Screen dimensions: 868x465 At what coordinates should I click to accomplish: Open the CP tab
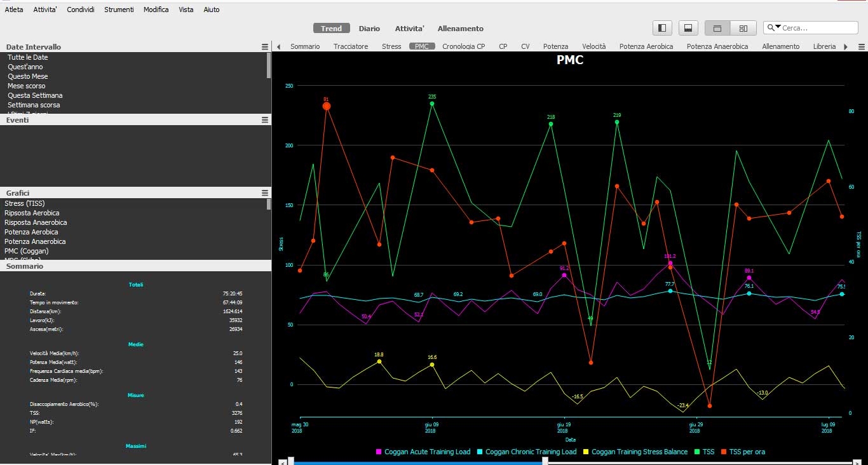503,46
